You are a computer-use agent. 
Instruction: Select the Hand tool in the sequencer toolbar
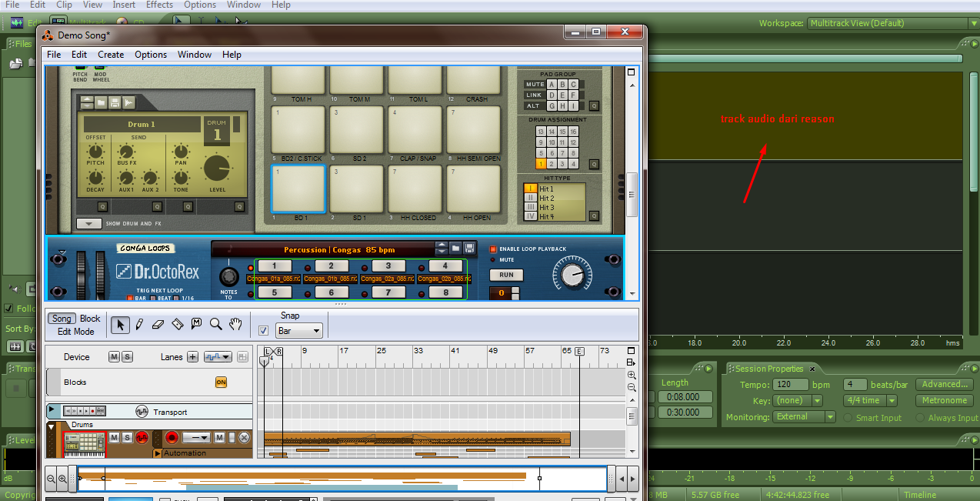tap(235, 325)
